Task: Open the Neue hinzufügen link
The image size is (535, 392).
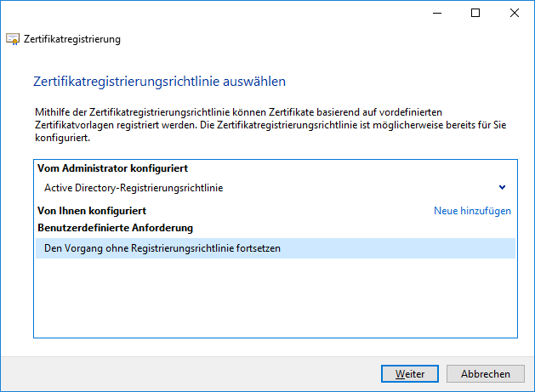Action: pyautogui.click(x=472, y=211)
